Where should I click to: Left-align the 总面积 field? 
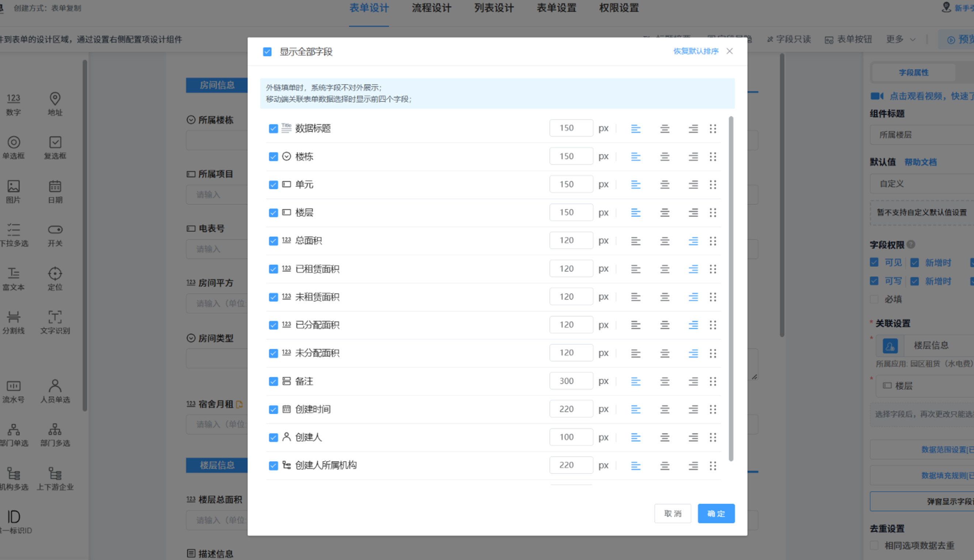(x=635, y=241)
